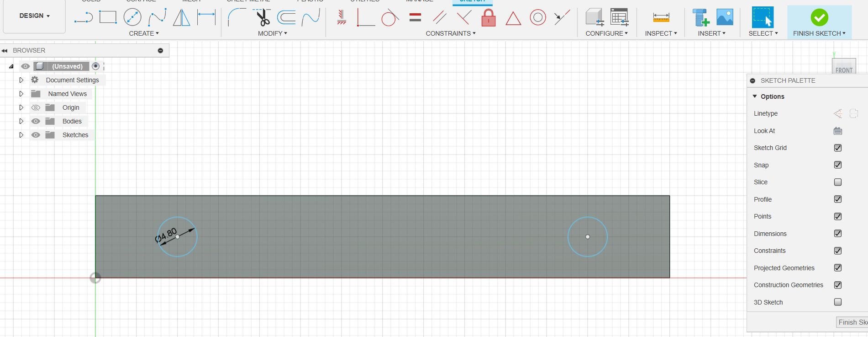Screen dimensions: 868x337
Task: Select the Rectangle sketch tool
Action: point(108,17)
